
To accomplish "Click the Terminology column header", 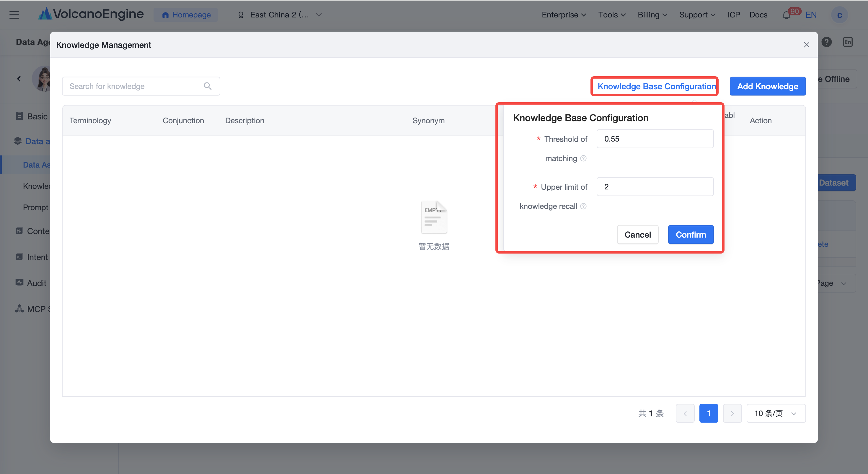I will click(90, 121).
